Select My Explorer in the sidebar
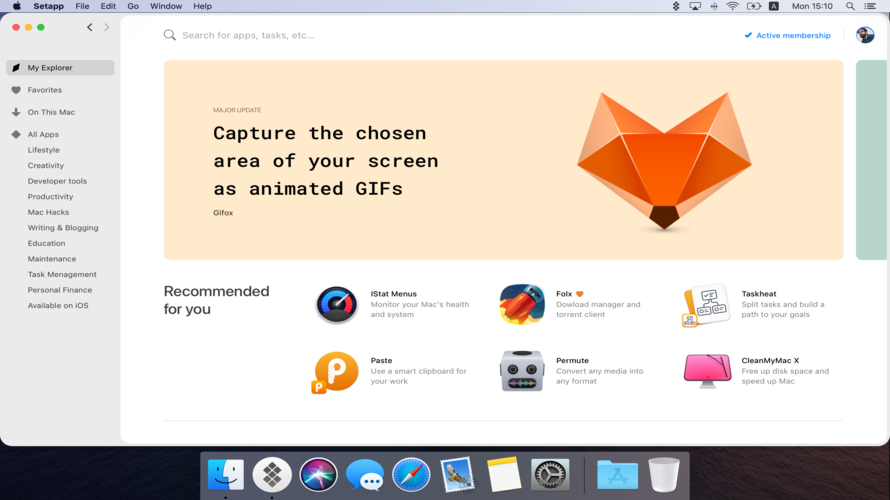 60,68
